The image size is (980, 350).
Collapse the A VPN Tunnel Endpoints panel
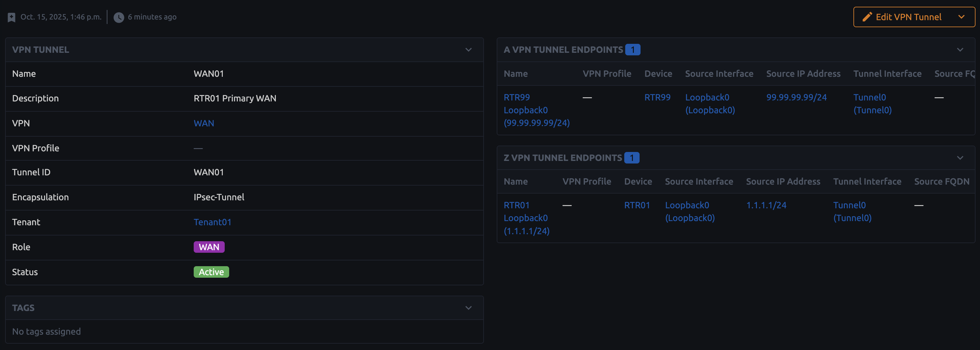960,50
